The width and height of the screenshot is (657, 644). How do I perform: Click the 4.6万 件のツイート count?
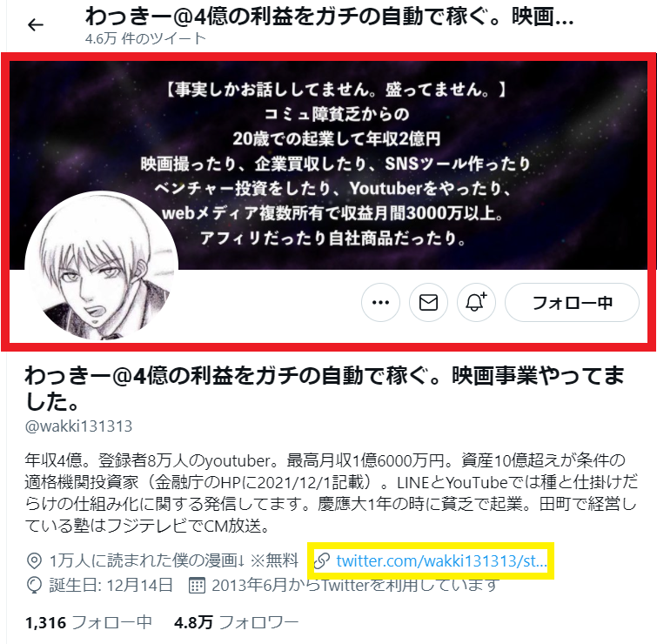point(145,38)
